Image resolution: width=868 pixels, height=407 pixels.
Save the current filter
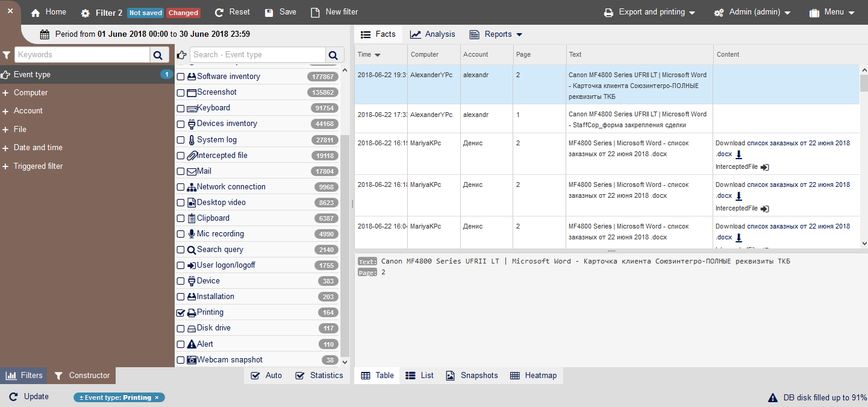point(280,12)
